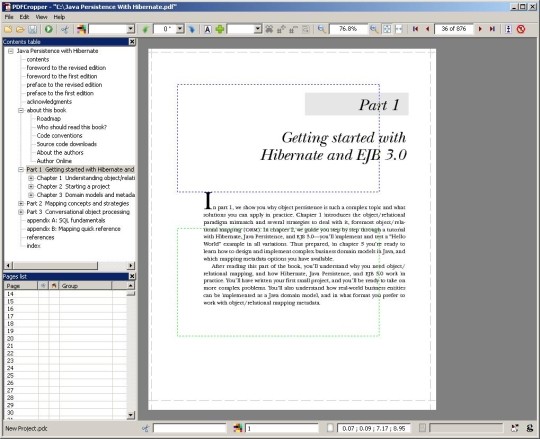Click the text 'A' icon in the toolbar

coord(207,29)
